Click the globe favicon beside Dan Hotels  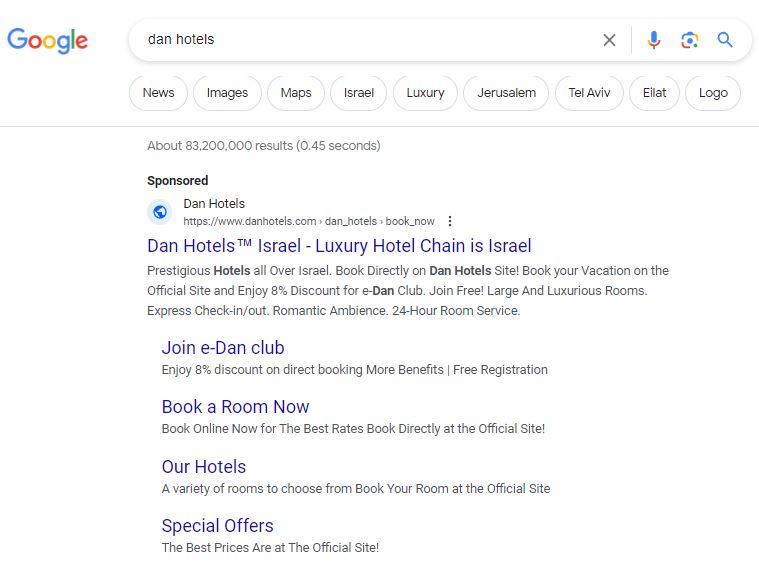(x=160, y=212)
